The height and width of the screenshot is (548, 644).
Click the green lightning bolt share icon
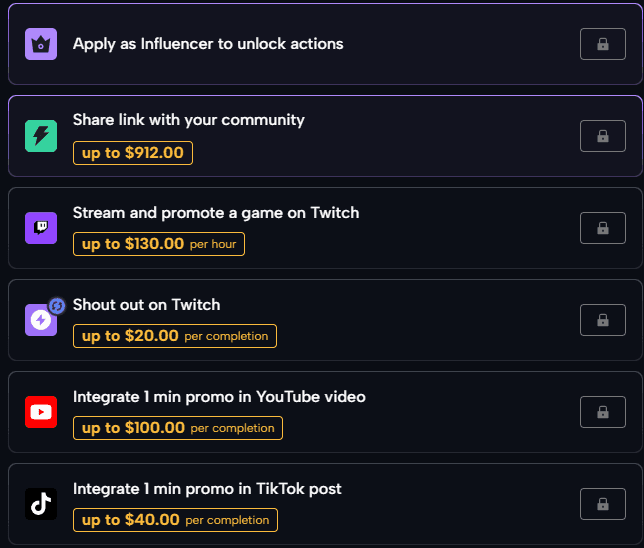point(41,136)
